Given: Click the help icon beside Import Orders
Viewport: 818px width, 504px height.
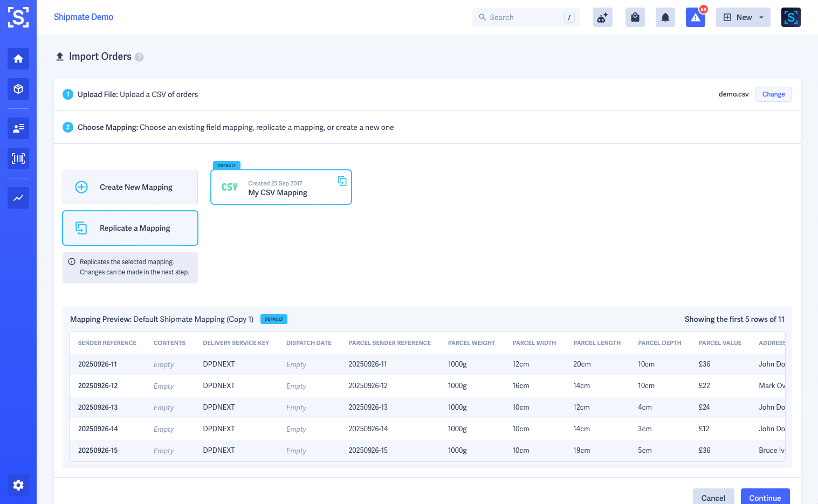Looking at the screenshot, I should (x=139, y=57).
